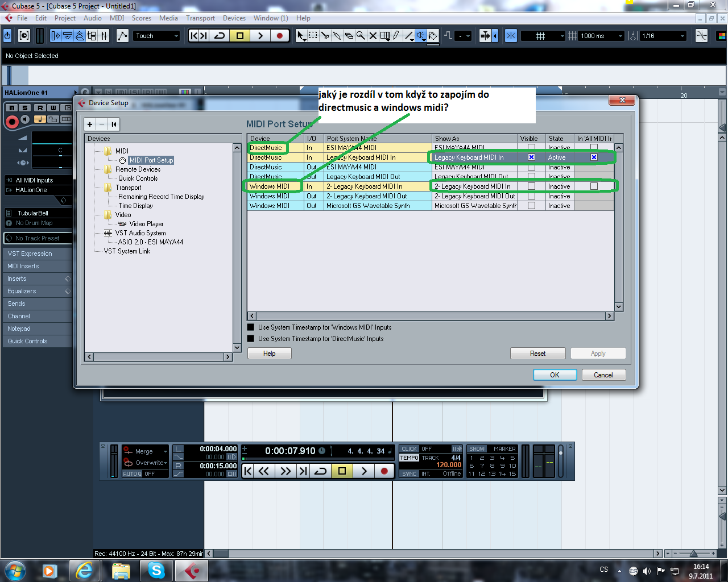Click the Reset button

coord(537,354)
